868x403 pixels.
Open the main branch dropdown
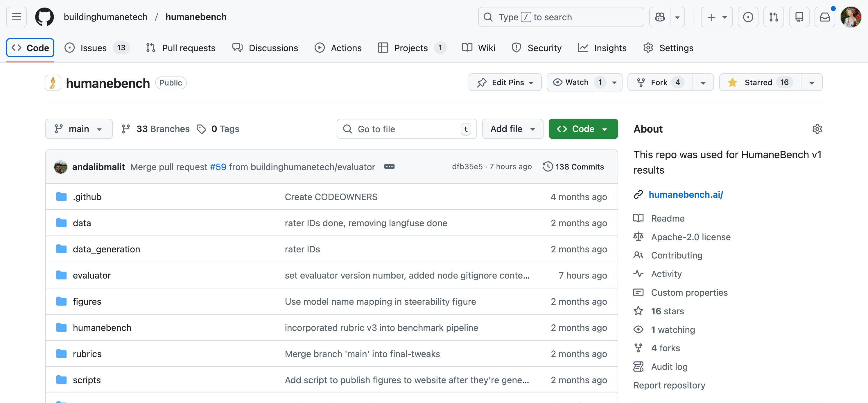[78, 129]
